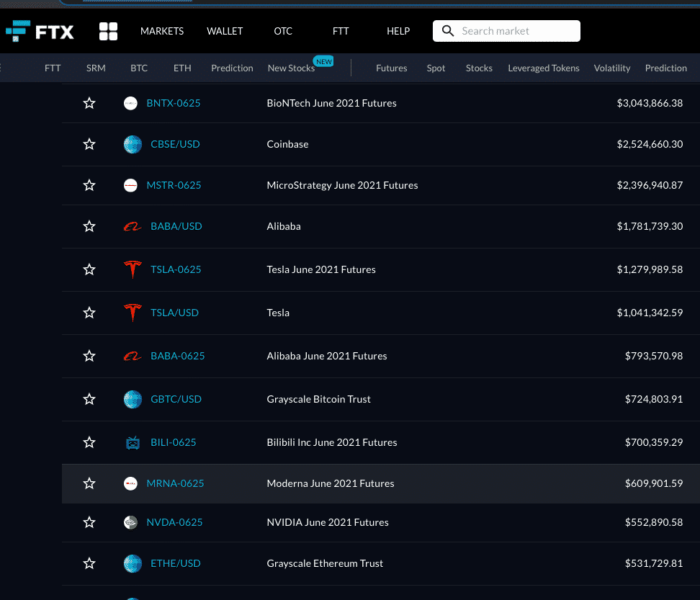The width and height of the screenshot is (700, 600).
Task: Click the NVIDIA logo icon
Action: (130, 522)
